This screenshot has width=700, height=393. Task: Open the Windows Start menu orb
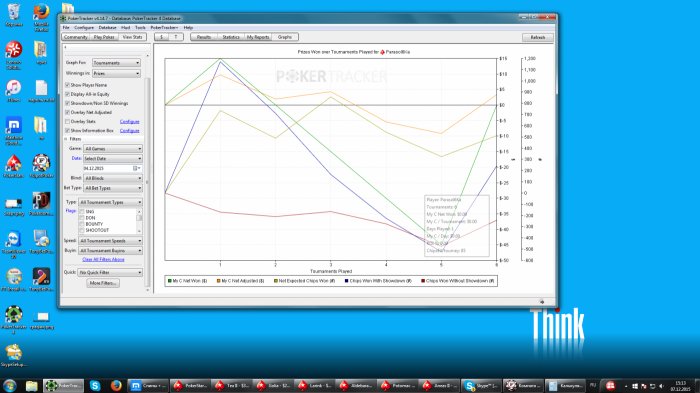point(9,385)
